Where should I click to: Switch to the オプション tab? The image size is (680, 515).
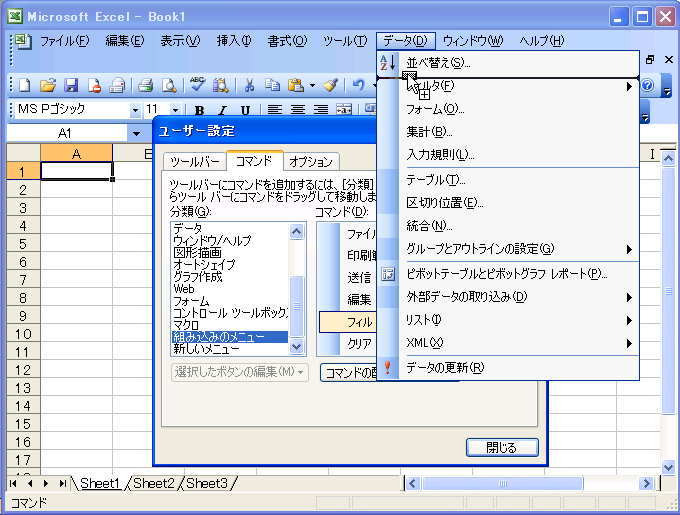click(x=311, y=162)
